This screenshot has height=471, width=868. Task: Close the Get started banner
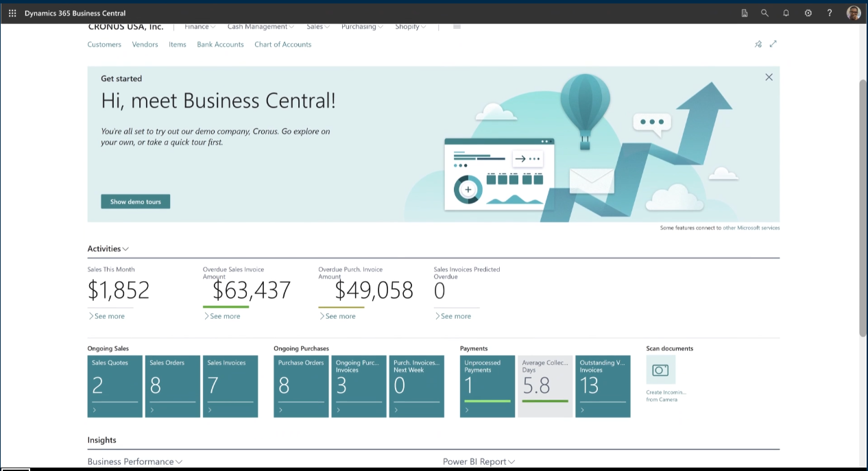pos(769,77)
